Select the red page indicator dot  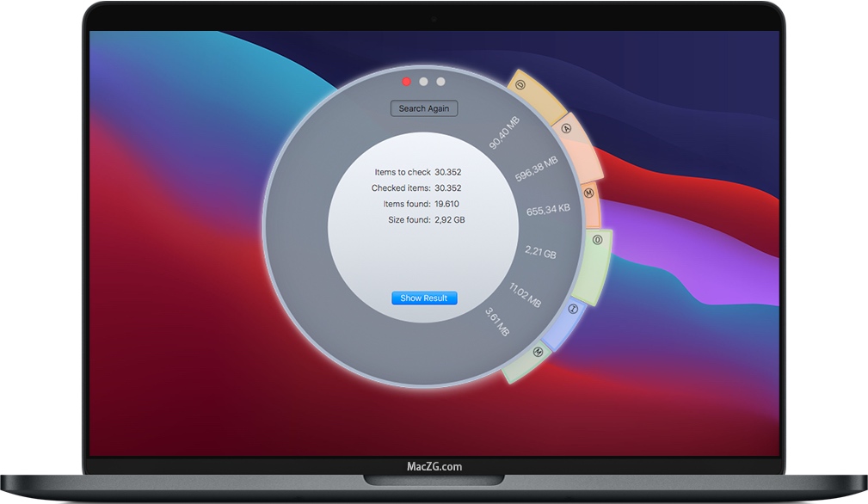point(406,83)
